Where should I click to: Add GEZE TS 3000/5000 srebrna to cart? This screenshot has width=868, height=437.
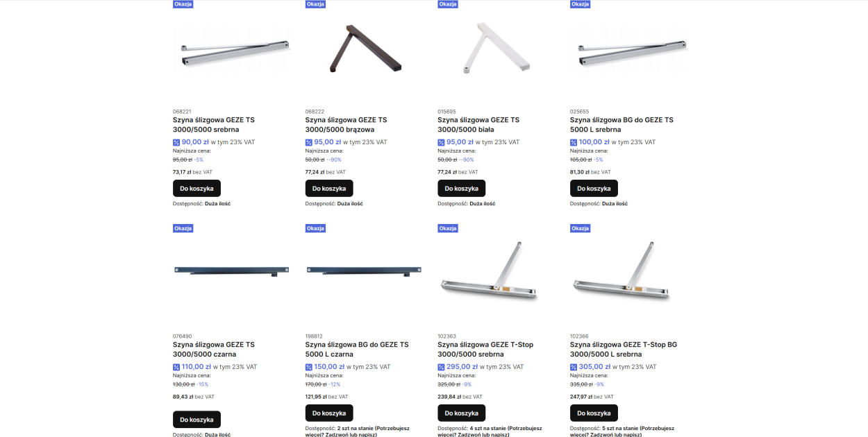[197, 188]
